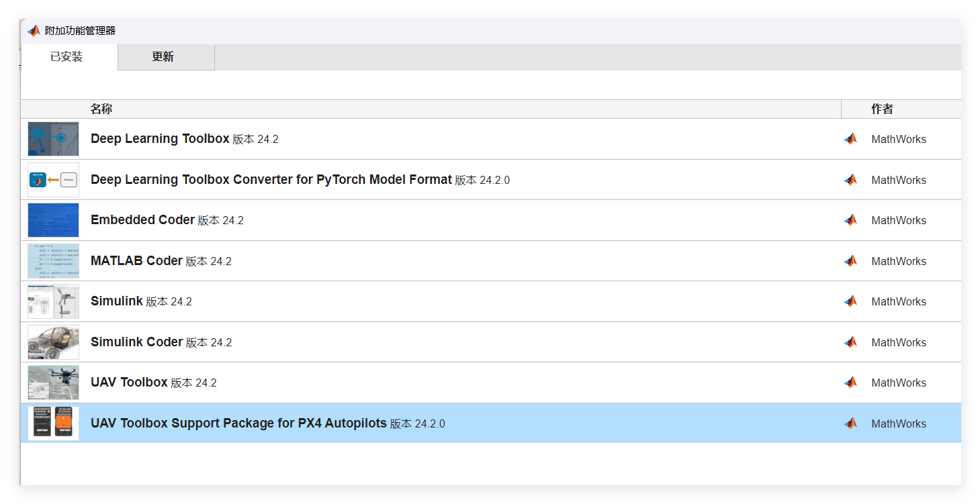Click the MATLAB Coder code thumbnail
Image resolution: width=980 pixels, height=504 pixels.
(x=53, y=261)
